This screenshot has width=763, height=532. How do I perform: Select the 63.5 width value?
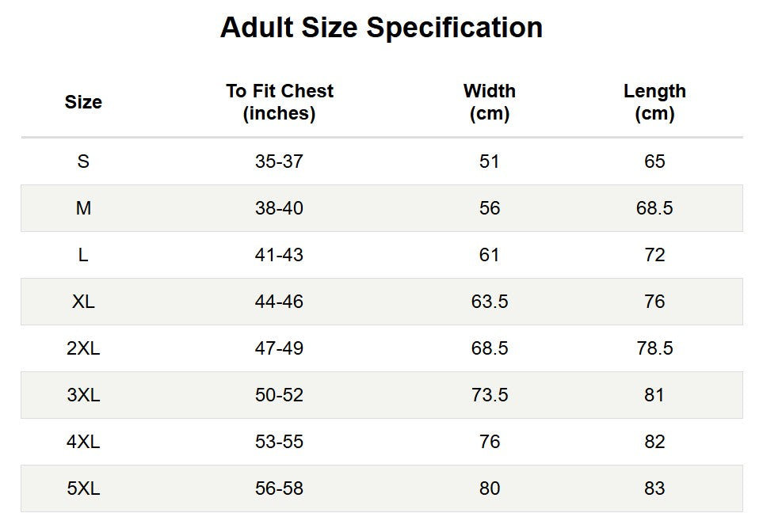pyautogui.click(x=490, y=302)
